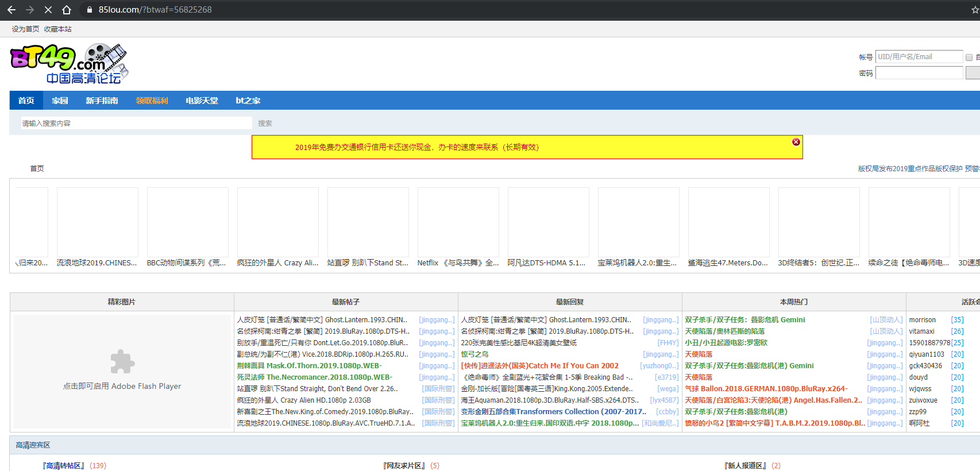Open post 死灵法师 The.Necromancer.2018.1080p.WEB-
The image size is (980, 471).
point(314,377)
